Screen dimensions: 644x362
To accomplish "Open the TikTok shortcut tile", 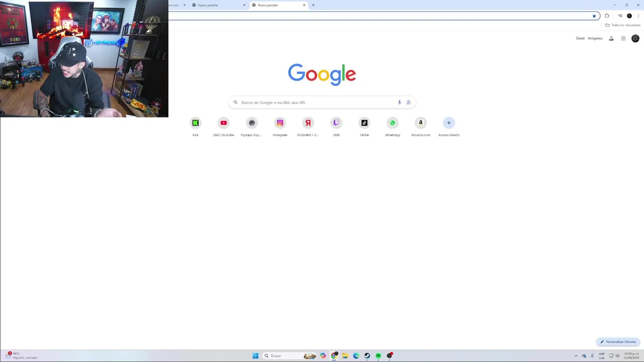I will click(364, 127).
